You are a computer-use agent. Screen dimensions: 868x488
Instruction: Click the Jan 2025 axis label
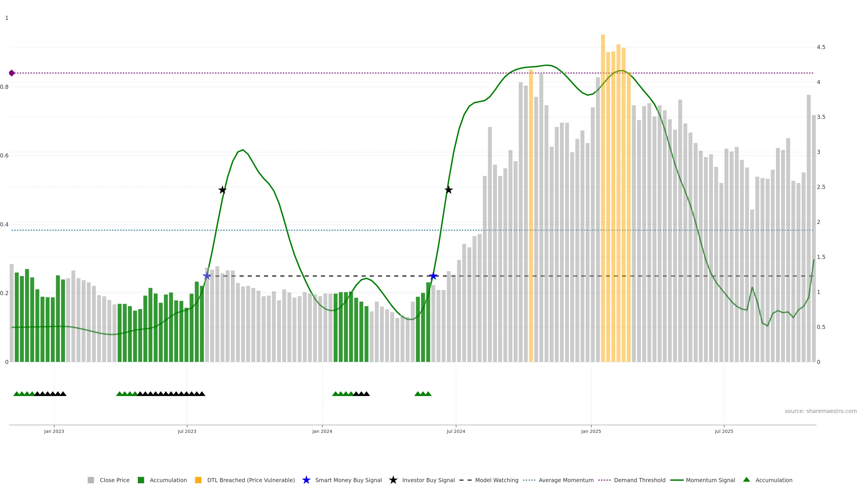coord(591,432)
